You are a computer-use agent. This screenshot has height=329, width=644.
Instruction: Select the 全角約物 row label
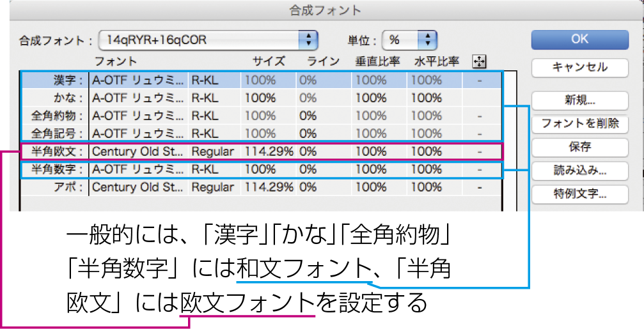coord(59,116)
